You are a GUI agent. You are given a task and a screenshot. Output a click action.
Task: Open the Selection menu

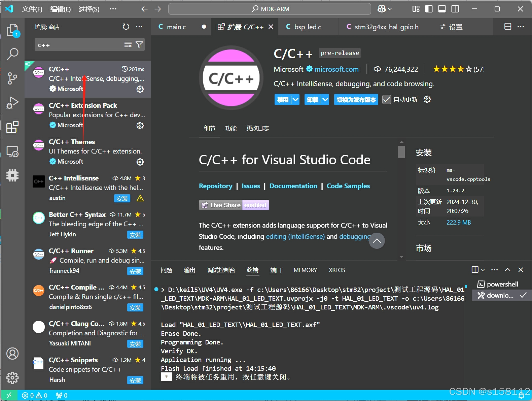pos(89,9)
